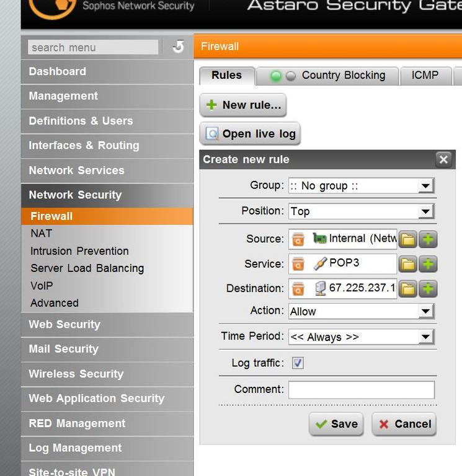This screenshot has width=462, height=476.
Task: Open the folder browser icon for Service
Action: click(407, 264)
